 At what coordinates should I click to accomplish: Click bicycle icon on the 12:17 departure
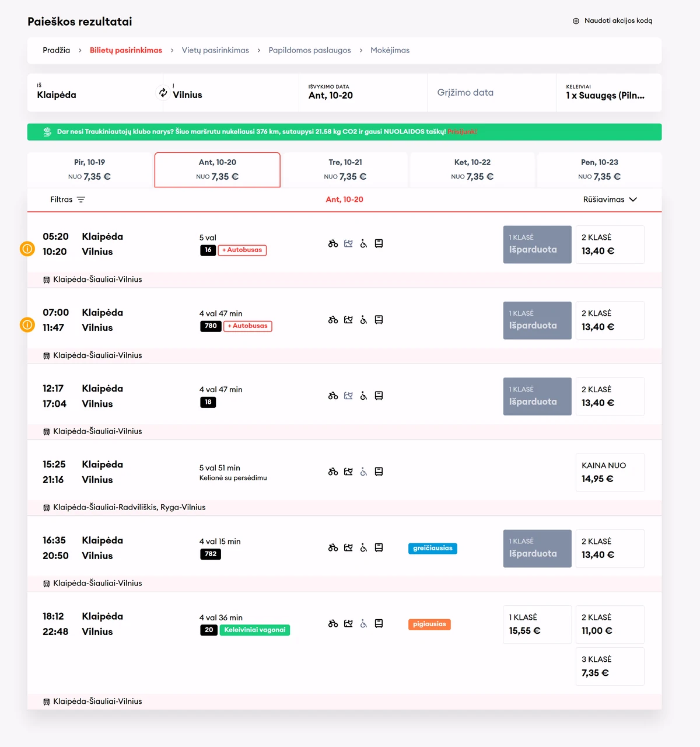pos(333,396)
